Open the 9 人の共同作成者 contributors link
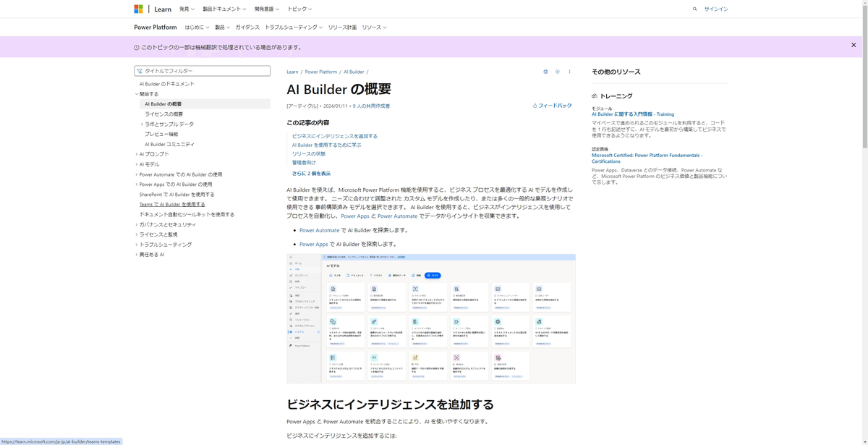This screenshot has height=445, width=868. click(371, 106)
